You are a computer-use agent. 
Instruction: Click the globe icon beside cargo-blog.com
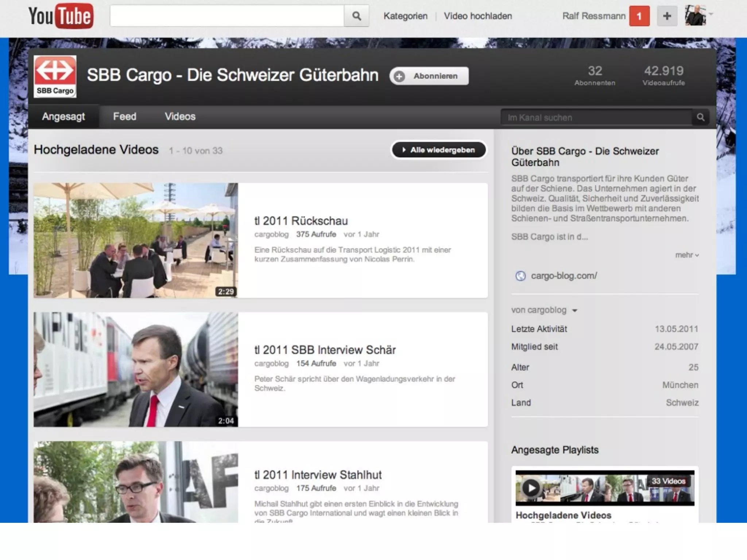tap(520, 276)
